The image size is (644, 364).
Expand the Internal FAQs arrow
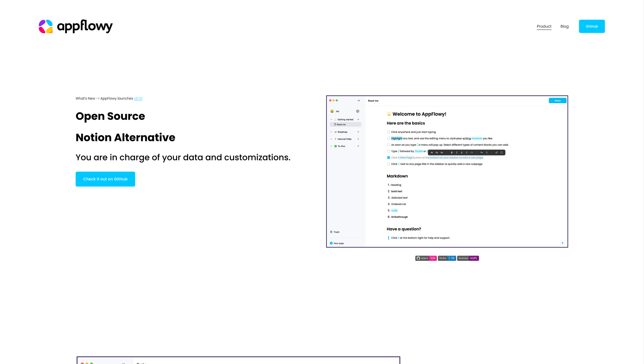(331, 139)
